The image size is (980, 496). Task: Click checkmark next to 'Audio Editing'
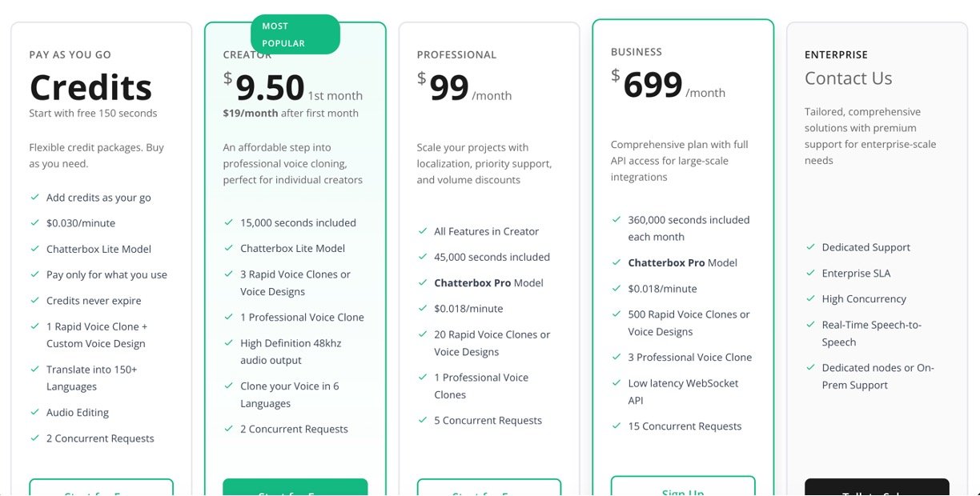34,412
